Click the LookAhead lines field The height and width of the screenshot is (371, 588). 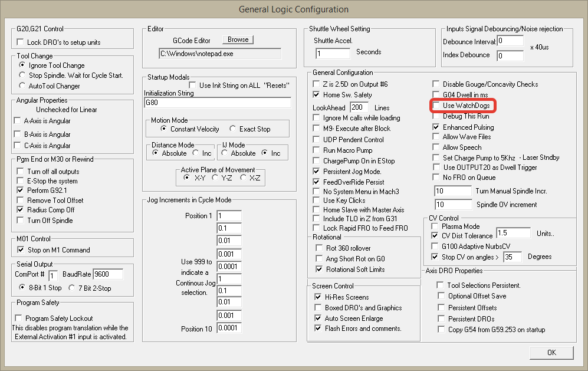coord(359,107)
